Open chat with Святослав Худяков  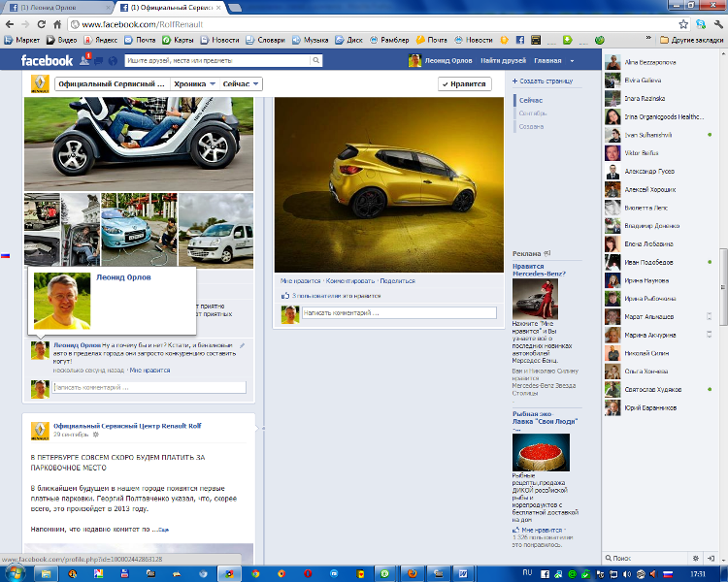click(x=658, y=389)
